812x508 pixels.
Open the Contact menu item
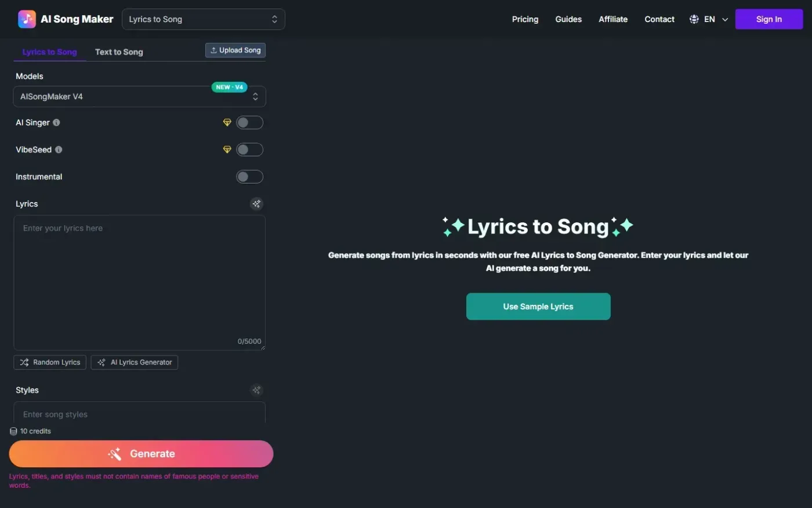659,19
